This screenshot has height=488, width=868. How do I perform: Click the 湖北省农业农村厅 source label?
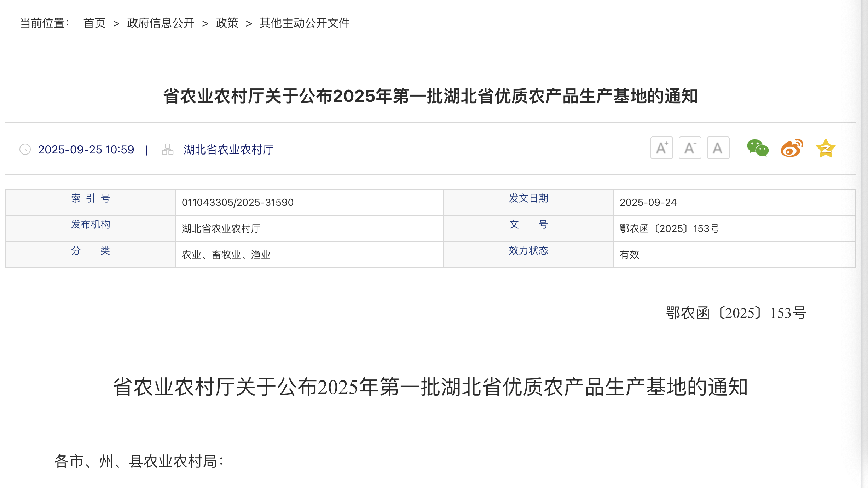pyautogui.click(x=228, y=150)
